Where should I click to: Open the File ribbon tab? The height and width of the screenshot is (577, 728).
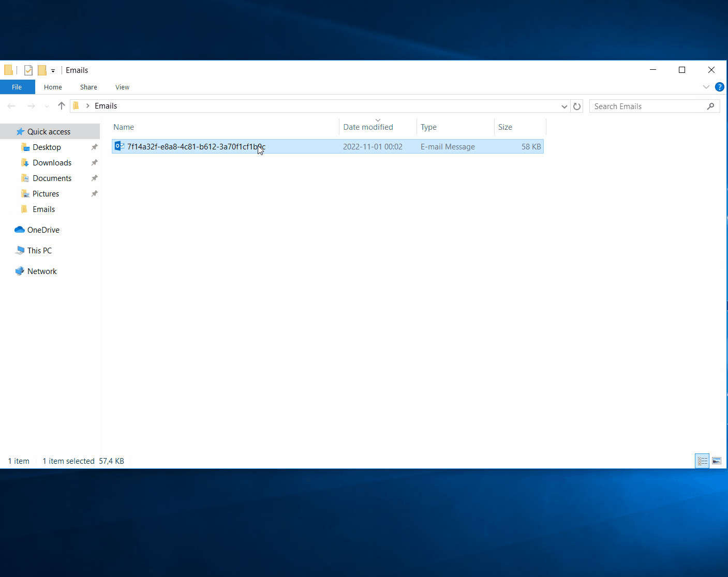click(17, 87)
